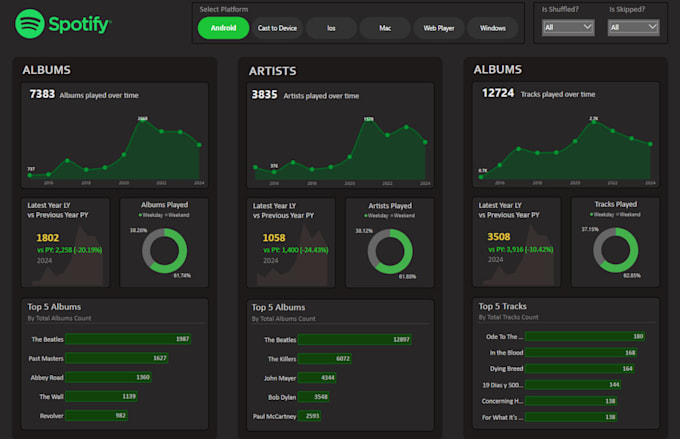This screenshot has height=439, width=680.
Task: Click peak point on Tracks played chart
Action: click(594, 122)
